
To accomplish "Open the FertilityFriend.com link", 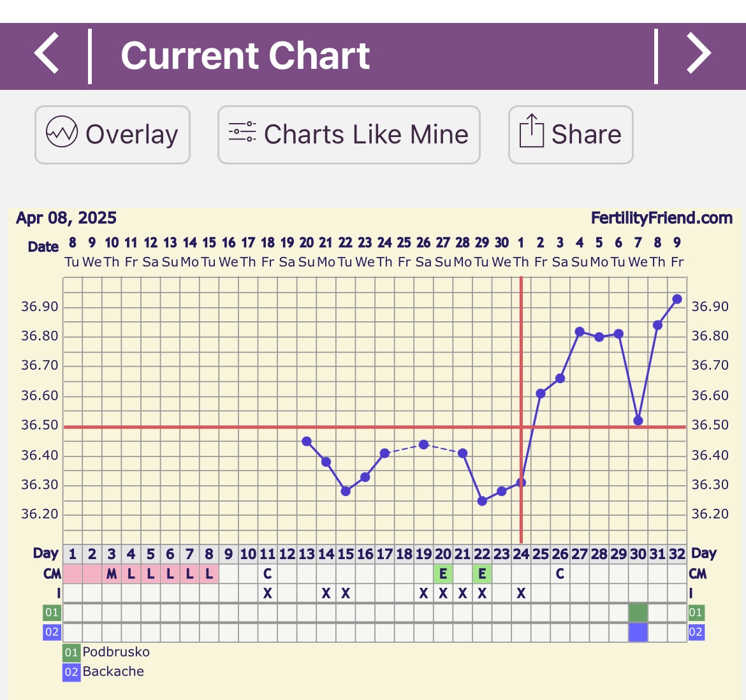I will click(x=661, y=218).
